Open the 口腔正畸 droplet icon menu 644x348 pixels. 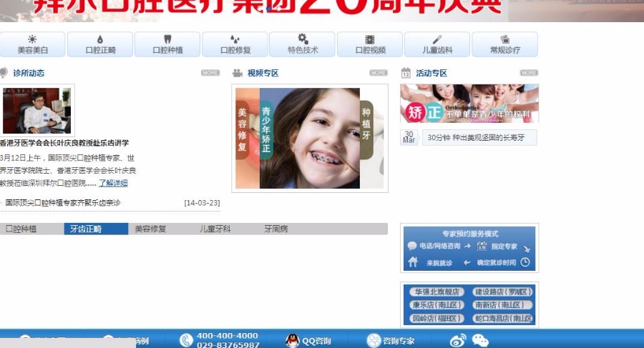coord(100,44)
